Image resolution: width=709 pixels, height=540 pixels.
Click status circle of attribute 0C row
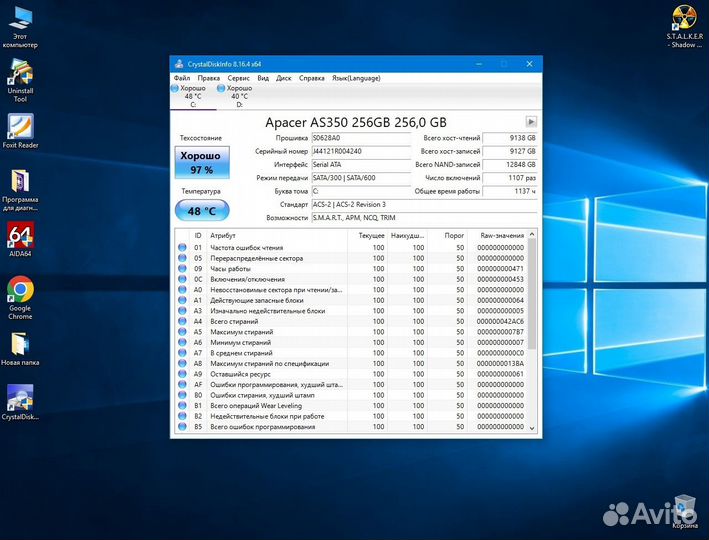pos(182,279)
